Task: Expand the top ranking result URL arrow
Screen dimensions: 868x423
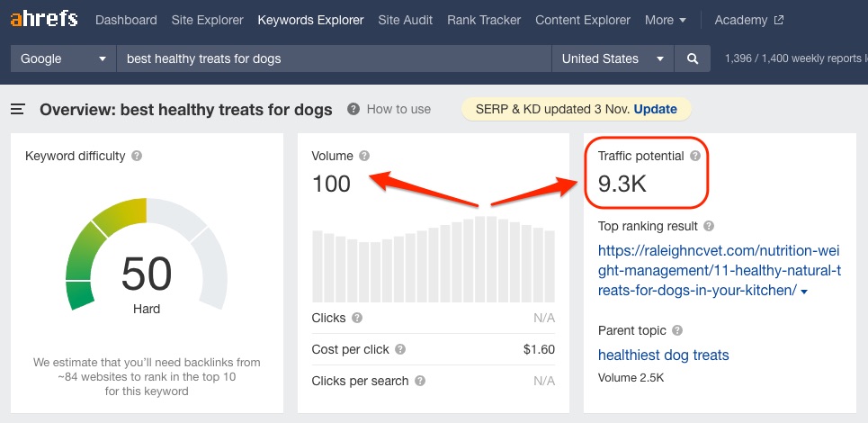Action: coord(804,292)
